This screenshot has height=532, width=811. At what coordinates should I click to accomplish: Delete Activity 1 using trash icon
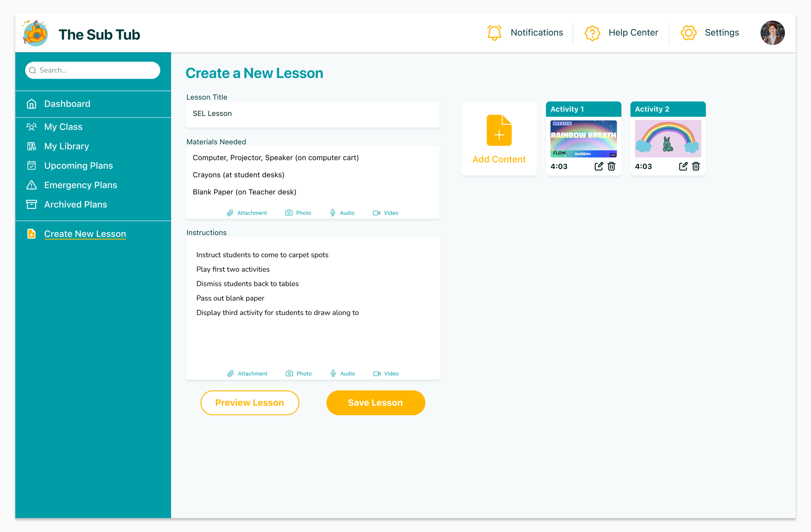coord(612,166)
